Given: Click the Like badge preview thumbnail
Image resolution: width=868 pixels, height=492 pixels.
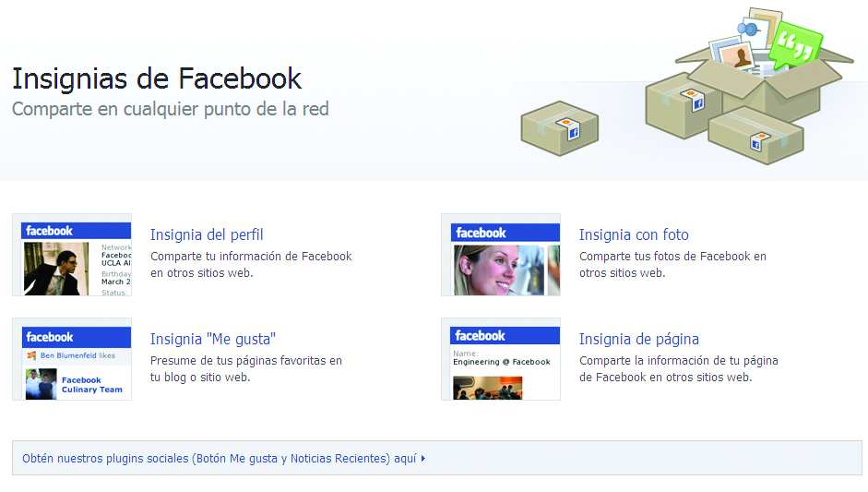Looking at the screenshot, I should (72, 359).
